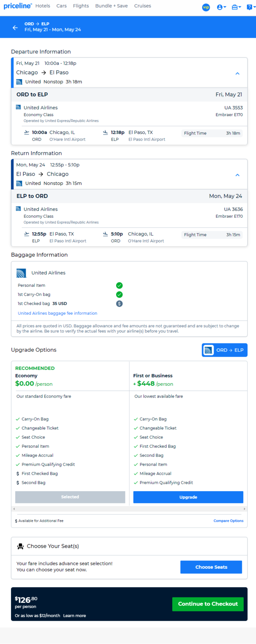Click the Flight Time 3h 18m badge

click(x=212, y=133)
